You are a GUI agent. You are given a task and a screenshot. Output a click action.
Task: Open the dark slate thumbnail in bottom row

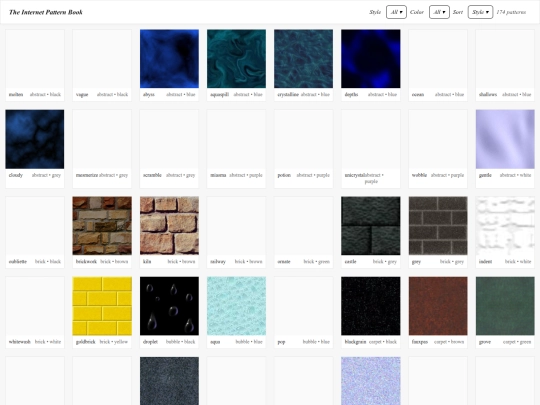click(x=169, y=381)
